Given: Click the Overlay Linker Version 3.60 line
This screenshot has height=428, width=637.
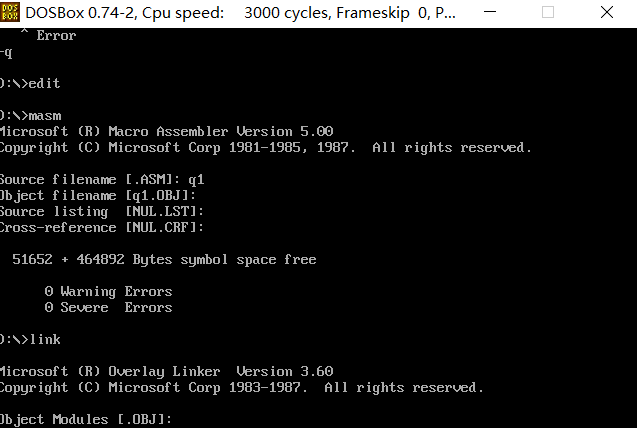Looking at the screenshot, I should pos(166,371).
